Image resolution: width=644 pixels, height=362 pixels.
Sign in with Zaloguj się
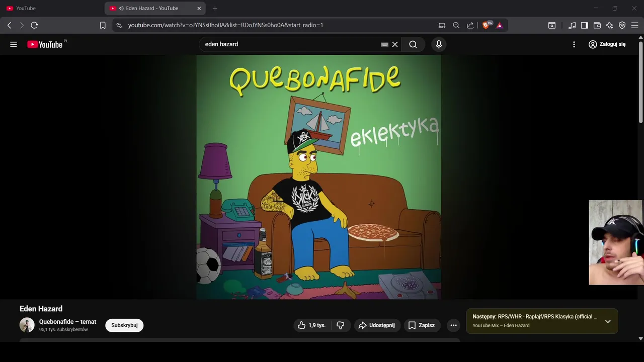(607, 44)
